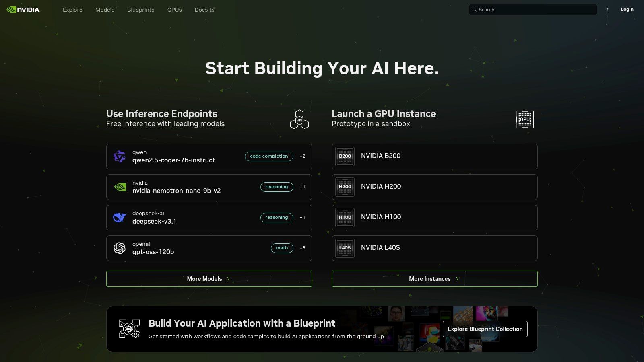The height and width of the screenshot is (362, 644).
Task: Open the help menu via the question mark
Action: coord(606,9)
